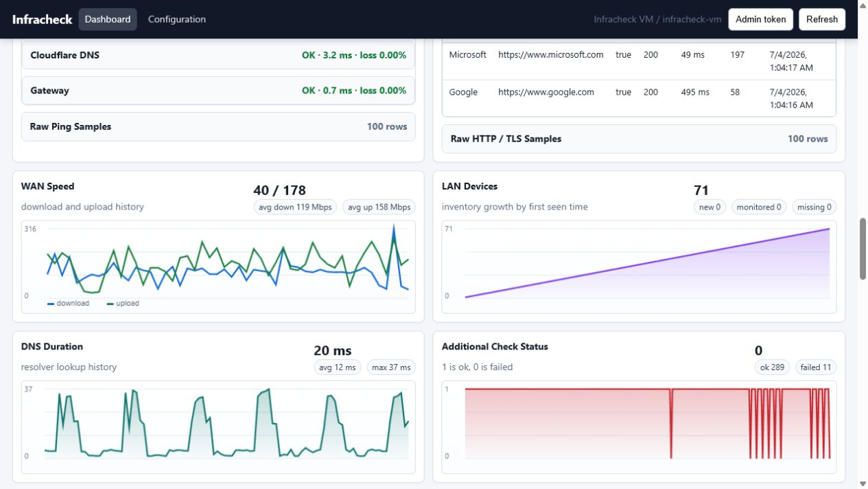Click the Cloudflare DNS OK status text

coord(354,55)
